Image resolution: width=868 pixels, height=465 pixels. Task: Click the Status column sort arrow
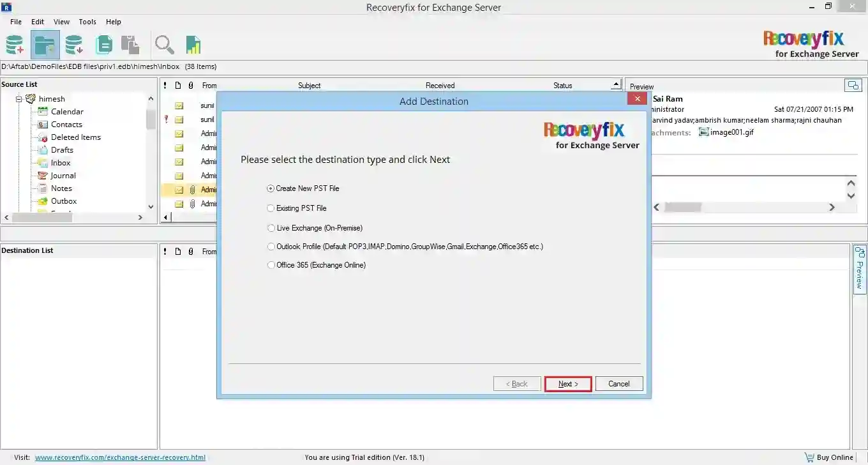point(616,84)
